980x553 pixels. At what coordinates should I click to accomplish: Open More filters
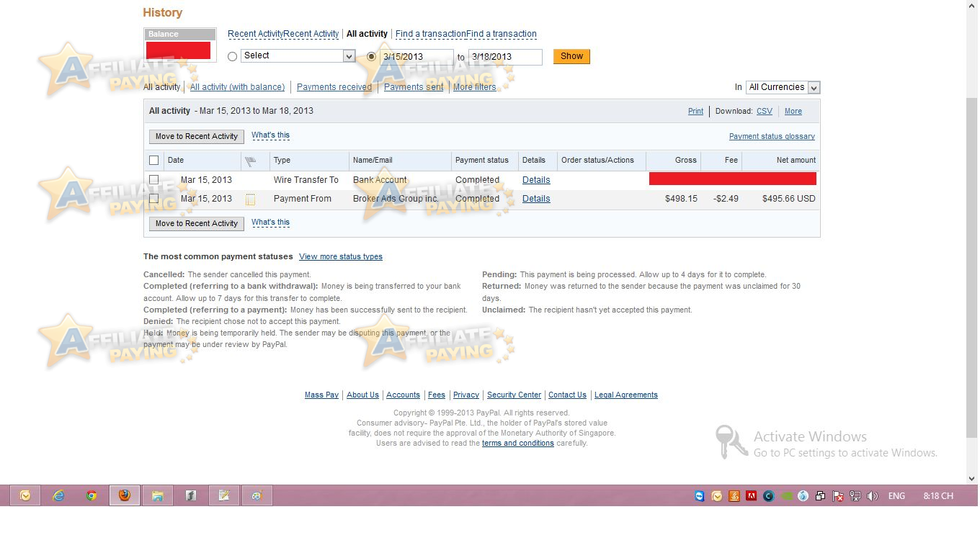click(x=474, y=87)
